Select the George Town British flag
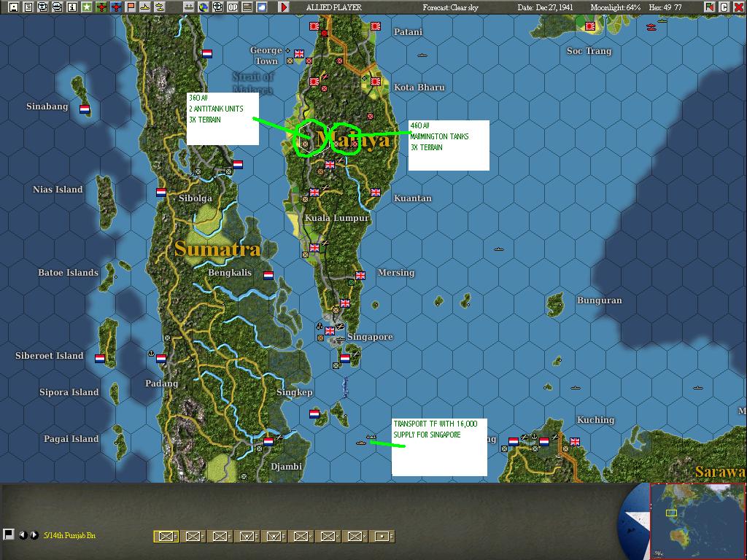This screenshot has height=560, width=747. pos(299,54)
